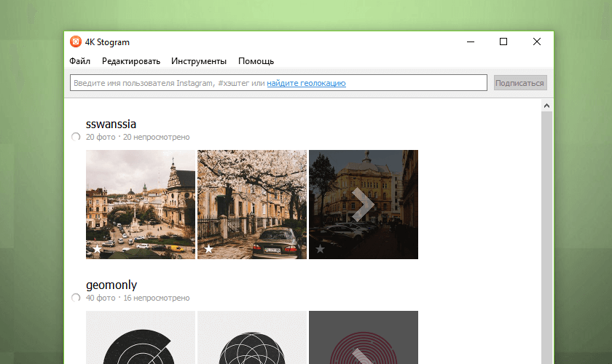Open sswanssia blossoming tree street photo
The width and height of the screenshot is (612, 364).
point(252,205)
